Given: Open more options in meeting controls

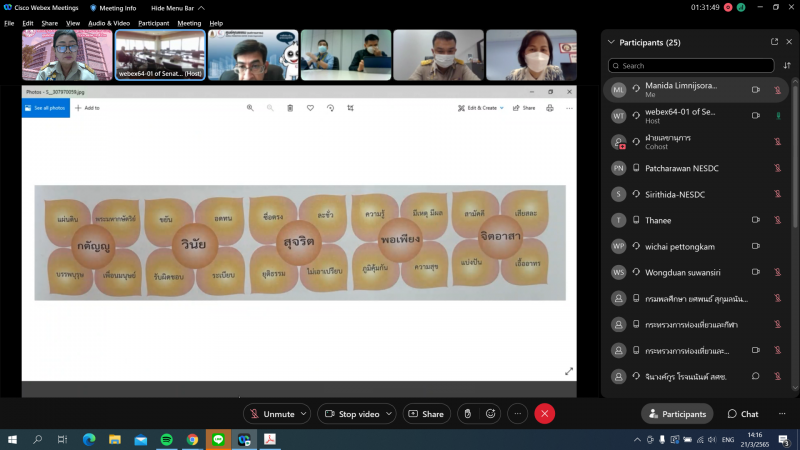Looking at the screenshot, I should coord(517,414).
